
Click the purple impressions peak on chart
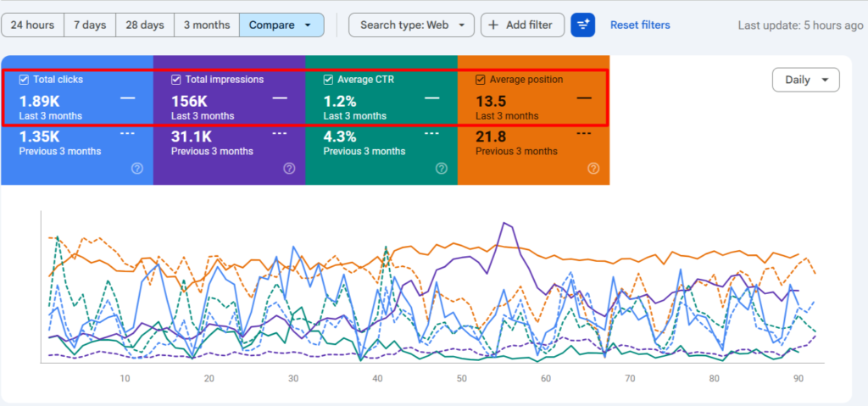click(x=505, y=224)
